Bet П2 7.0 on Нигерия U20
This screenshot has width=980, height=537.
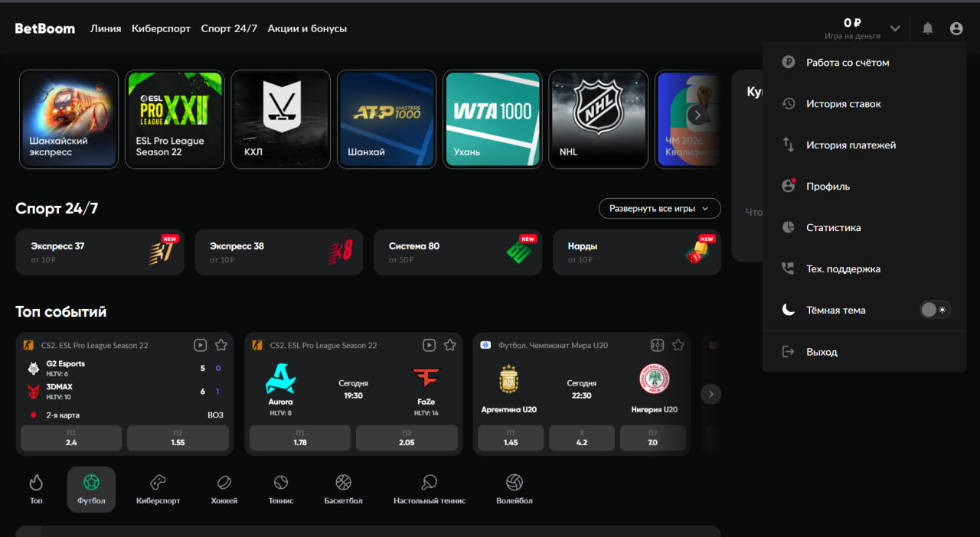tap(652, 438)
